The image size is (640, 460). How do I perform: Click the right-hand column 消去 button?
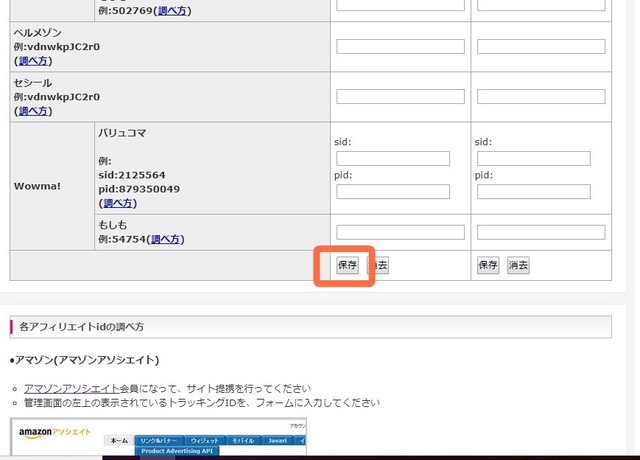click(x=518, y=265)
